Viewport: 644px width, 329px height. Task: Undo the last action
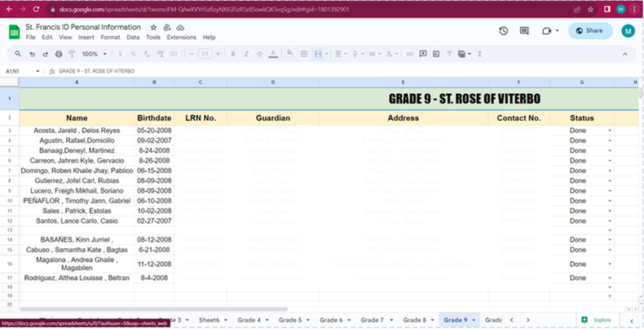(32, 54)
